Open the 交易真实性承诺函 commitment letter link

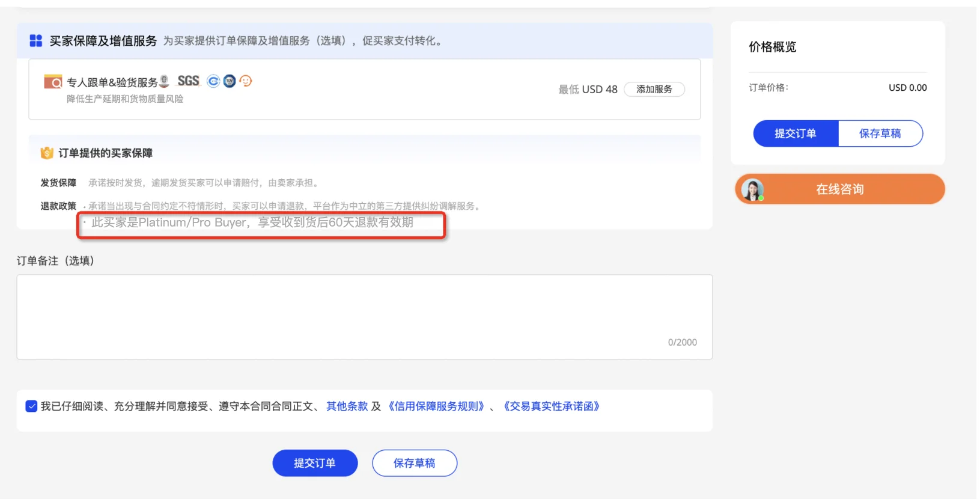coord(552,407)
